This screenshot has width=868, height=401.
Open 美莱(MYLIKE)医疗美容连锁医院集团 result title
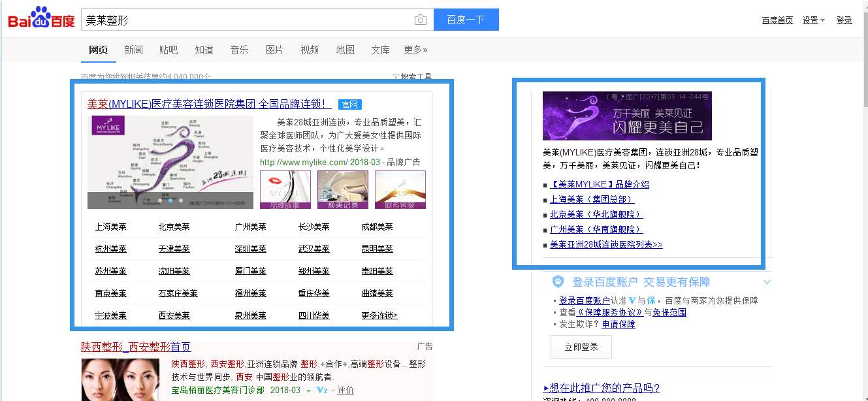210,104
